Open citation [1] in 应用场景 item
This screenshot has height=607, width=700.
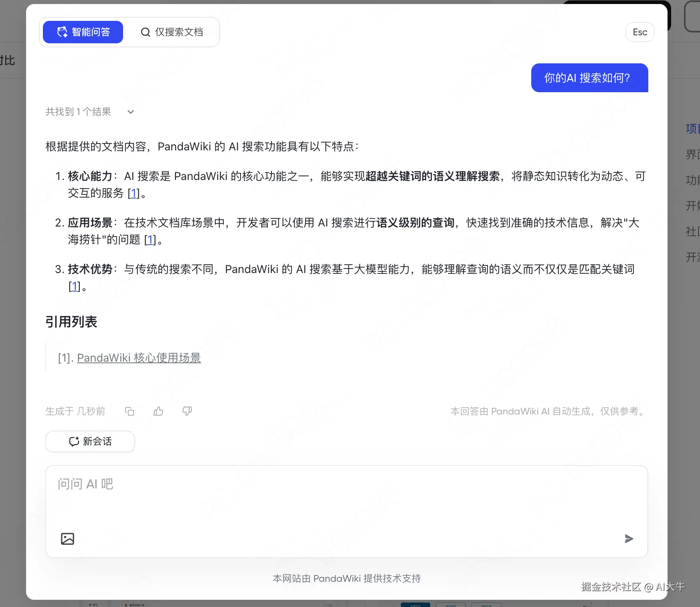click(150, 240)
